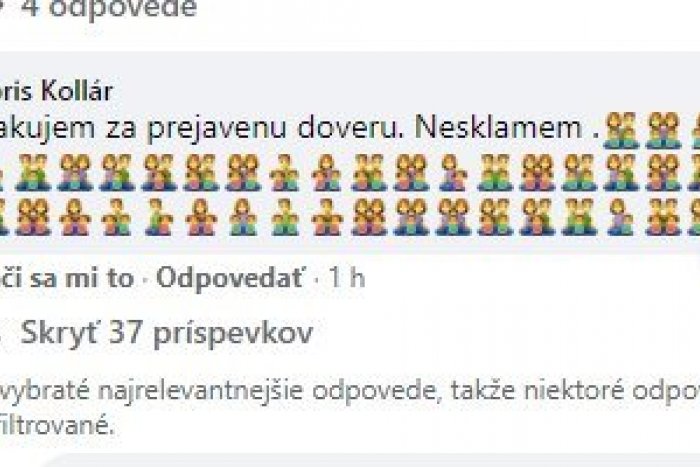Click the first full emoji in the second emoji row
This screenshot has height=467, width=700.
tap(33, 172)
